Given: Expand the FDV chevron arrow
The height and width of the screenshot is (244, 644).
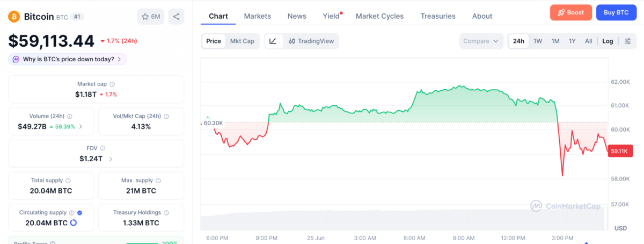Looking at the screenshot, I should click(111, 159).
